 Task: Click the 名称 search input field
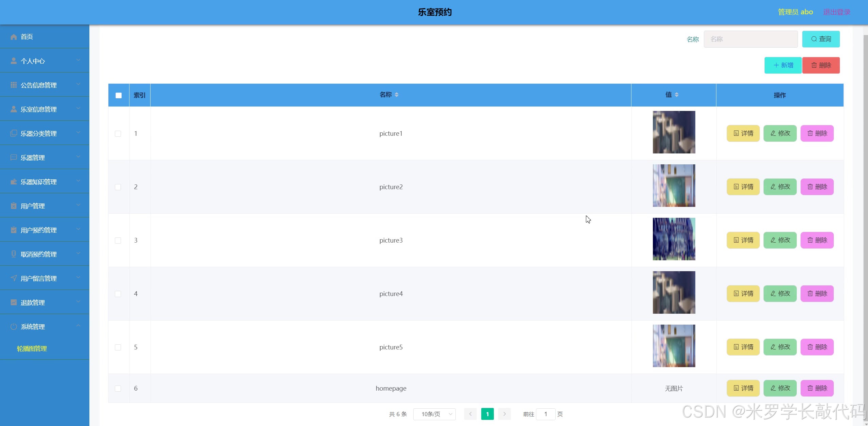750,39
